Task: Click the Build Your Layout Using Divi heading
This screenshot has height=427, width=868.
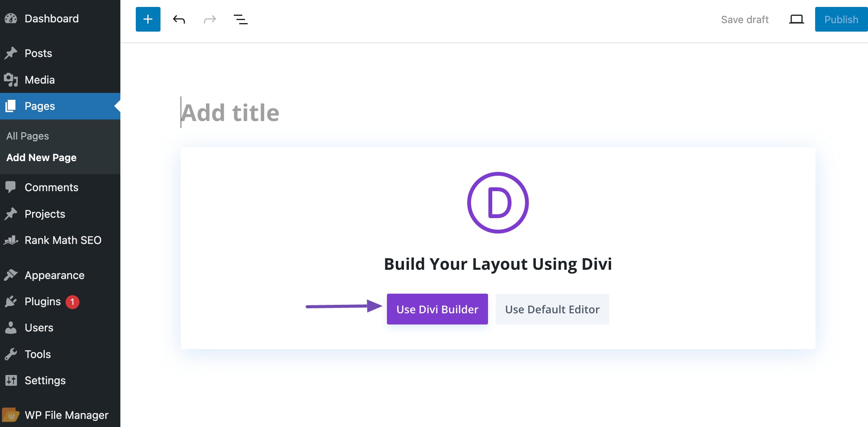Action: pyautogui.click(x=498, y=264)
